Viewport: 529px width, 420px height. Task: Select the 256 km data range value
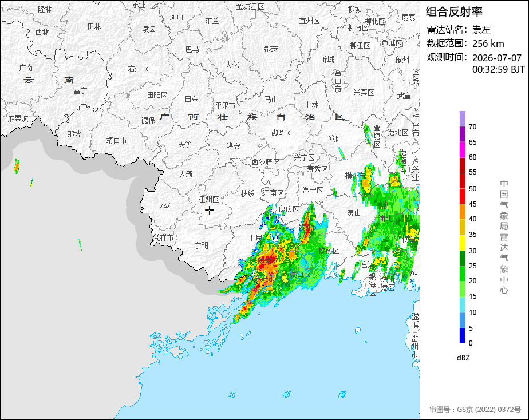(488, 43)
